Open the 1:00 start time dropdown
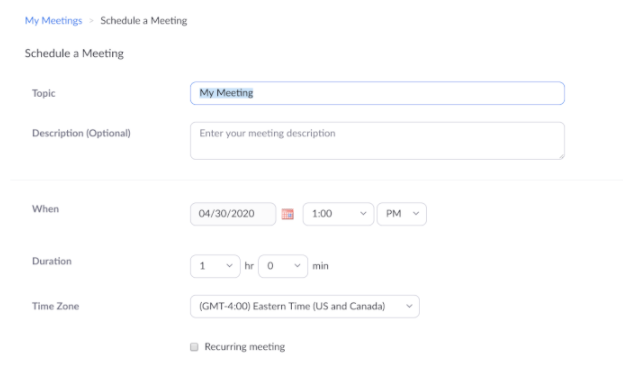Screen dimensions: 623x379 coord(338,214)
